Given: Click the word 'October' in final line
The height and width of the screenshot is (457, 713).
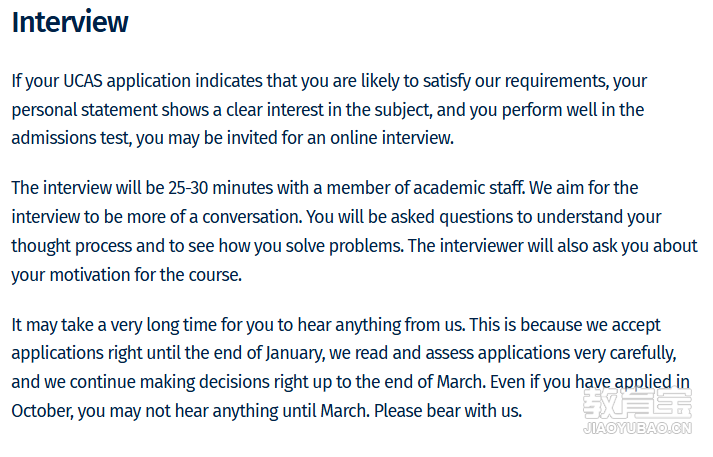Looking at the screenshot, I should coord(42,411).
